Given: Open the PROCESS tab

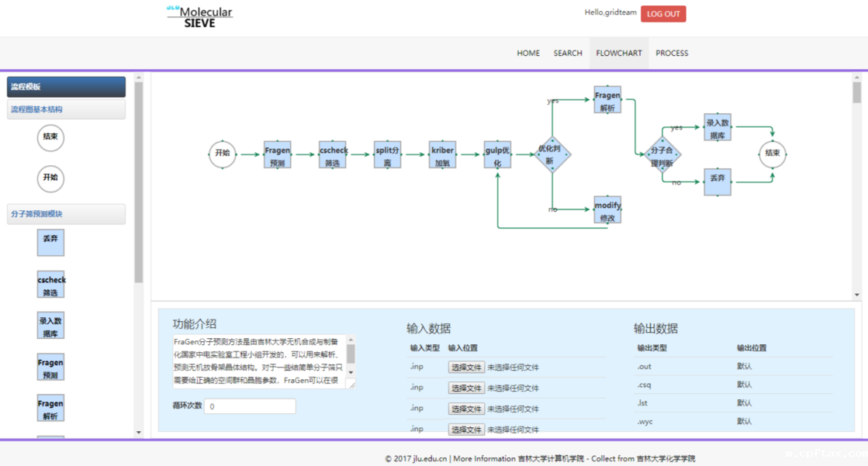Looking at the screenshot, I should click(672, 53).
